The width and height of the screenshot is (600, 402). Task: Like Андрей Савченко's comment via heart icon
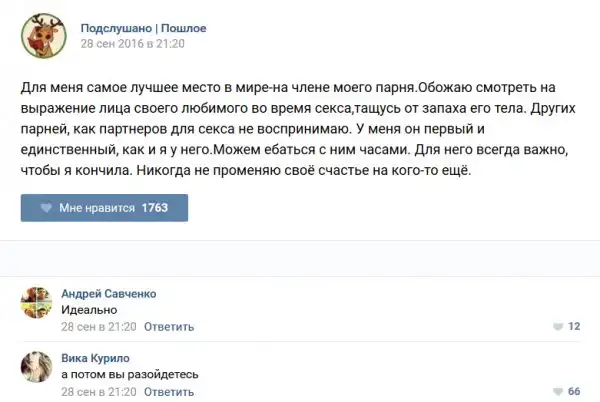(558, 327)
